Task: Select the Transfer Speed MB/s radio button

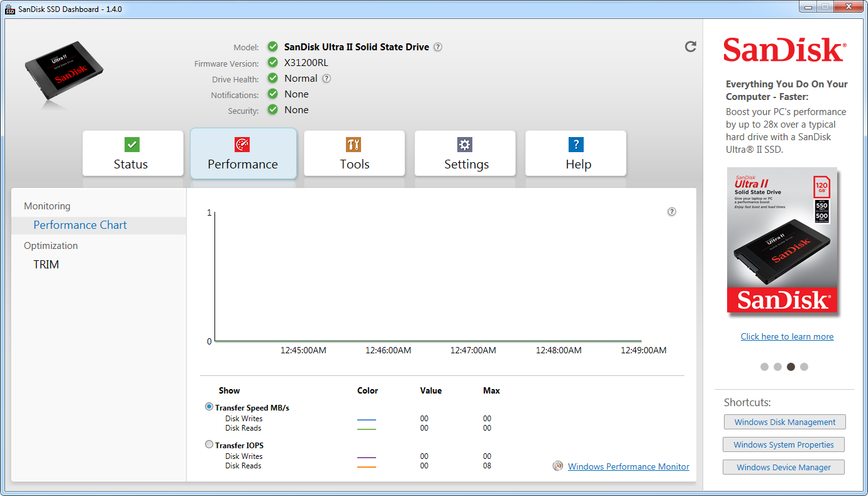Action: point(209,407)
